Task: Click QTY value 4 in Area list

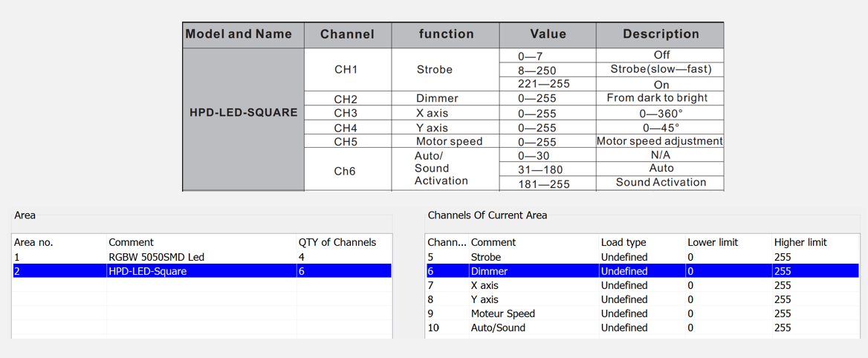Action: pyautogui.click(x=301, y=257)
